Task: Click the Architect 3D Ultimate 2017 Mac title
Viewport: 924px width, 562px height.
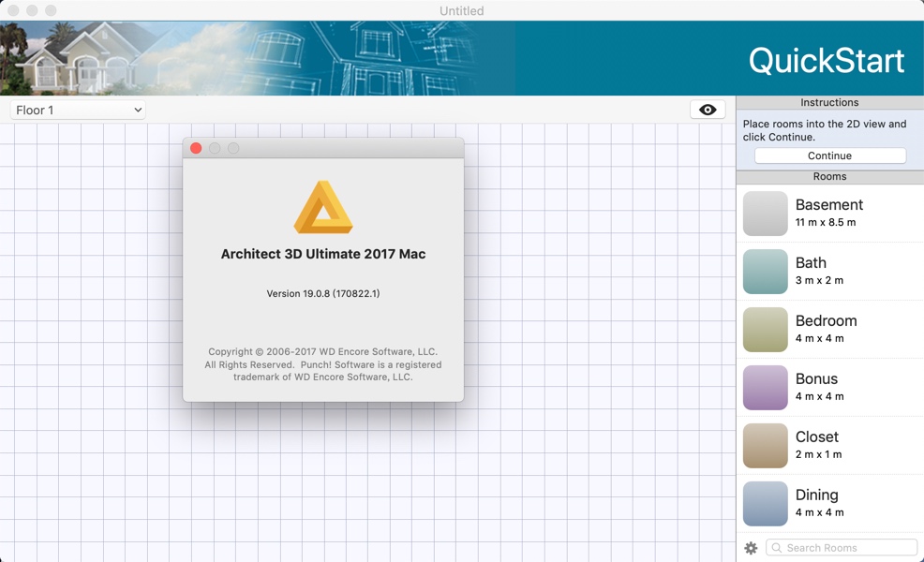Action: pyautogui.click(x=323, y=254)
